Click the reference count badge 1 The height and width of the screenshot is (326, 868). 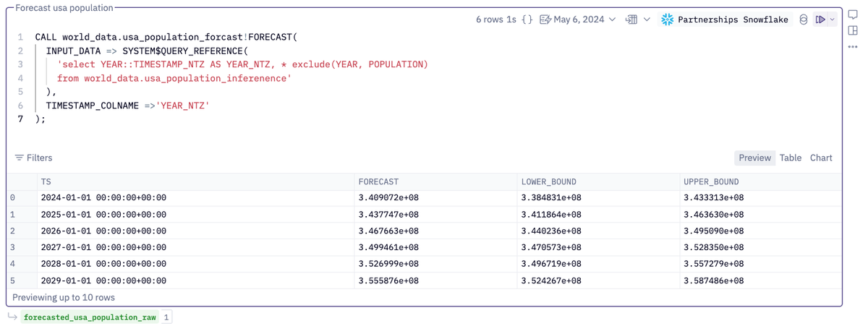[x=166, y=317]
